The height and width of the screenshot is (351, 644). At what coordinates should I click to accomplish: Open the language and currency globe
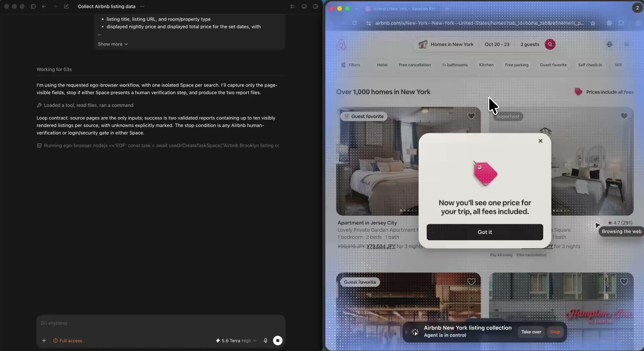pos(609,45)
